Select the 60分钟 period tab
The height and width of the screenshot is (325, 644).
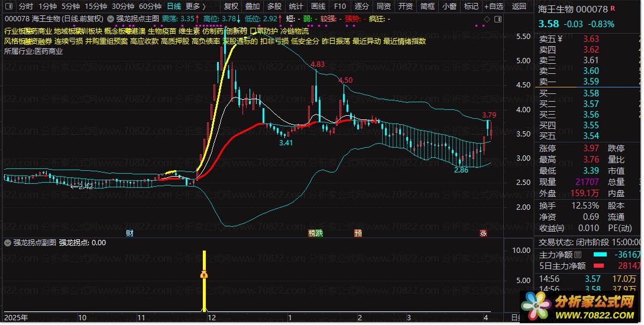pos(150,6)
